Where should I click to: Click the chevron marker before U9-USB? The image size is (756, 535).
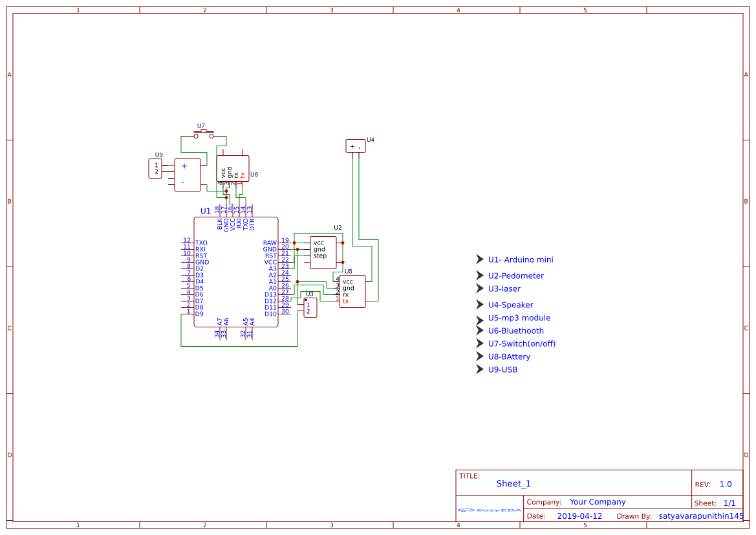479,369
